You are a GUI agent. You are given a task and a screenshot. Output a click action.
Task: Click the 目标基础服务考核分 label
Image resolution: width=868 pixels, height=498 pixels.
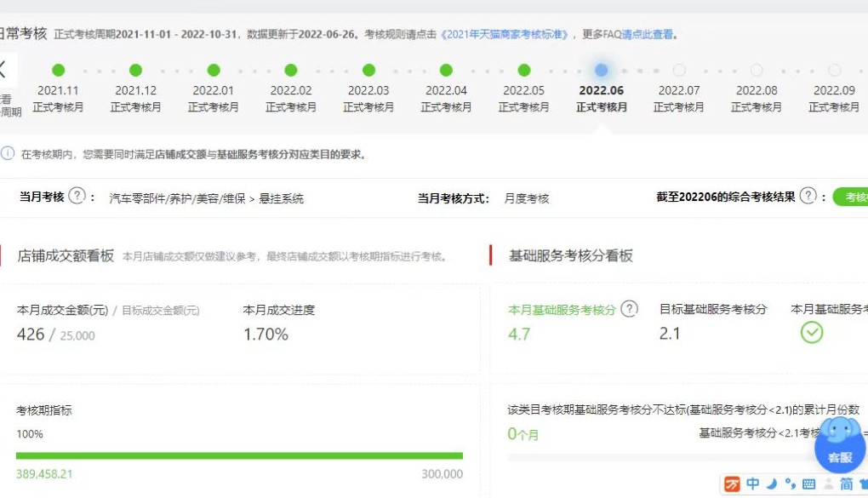(713, 309)
